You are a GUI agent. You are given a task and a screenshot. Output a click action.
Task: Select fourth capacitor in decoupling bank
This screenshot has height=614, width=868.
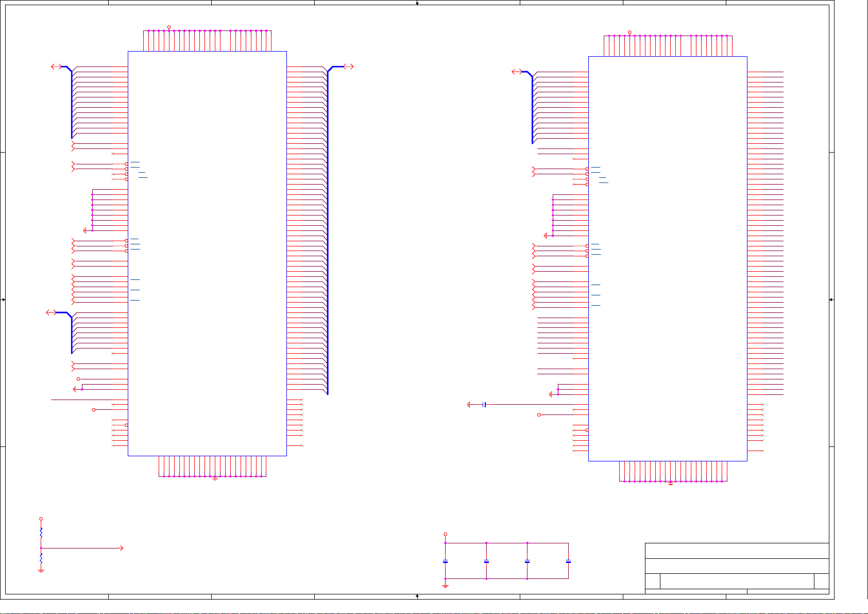[x=568, y=561]
